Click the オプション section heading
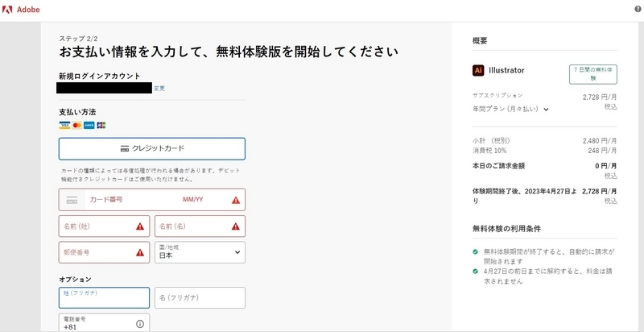This screenshot has height=332, width=644. [75, 280]
